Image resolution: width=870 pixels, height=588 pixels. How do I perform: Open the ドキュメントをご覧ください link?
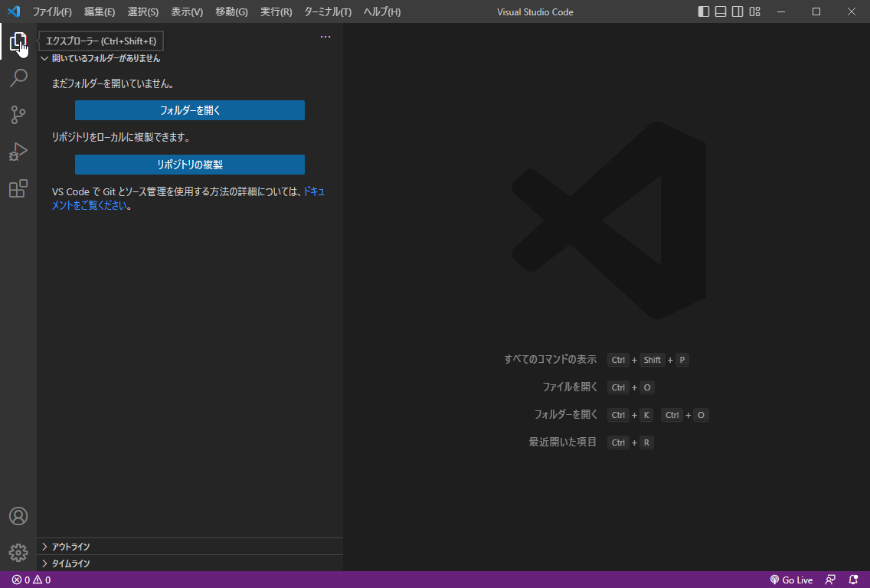(89, 205)
